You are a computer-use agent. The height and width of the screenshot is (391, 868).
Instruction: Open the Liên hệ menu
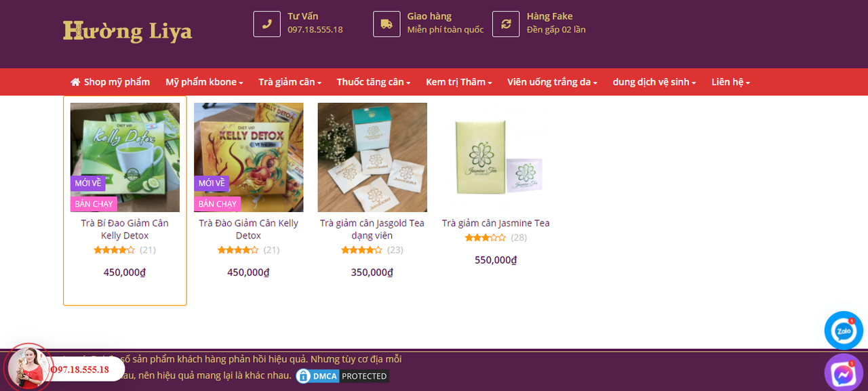pos(730,82)
